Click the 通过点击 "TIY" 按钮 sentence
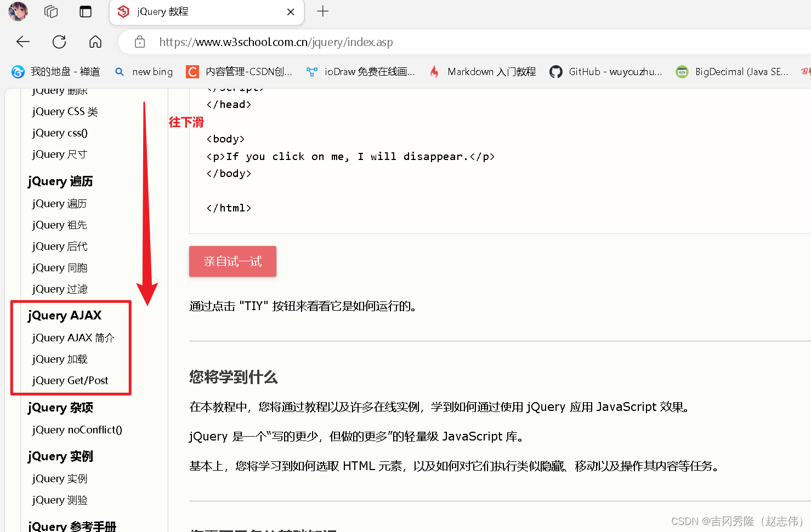Viewport: 811px width, 532px height. coord(303,306)
